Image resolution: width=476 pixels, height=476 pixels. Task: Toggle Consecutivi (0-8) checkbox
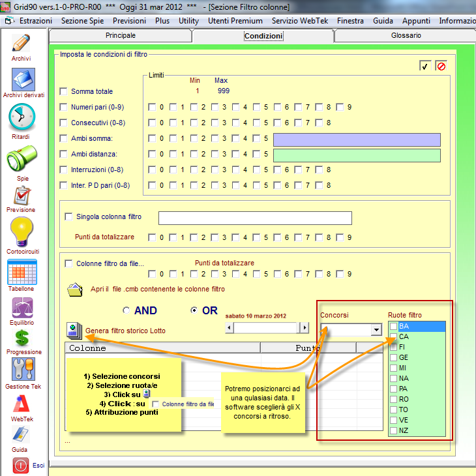click(x=63, y=123)
